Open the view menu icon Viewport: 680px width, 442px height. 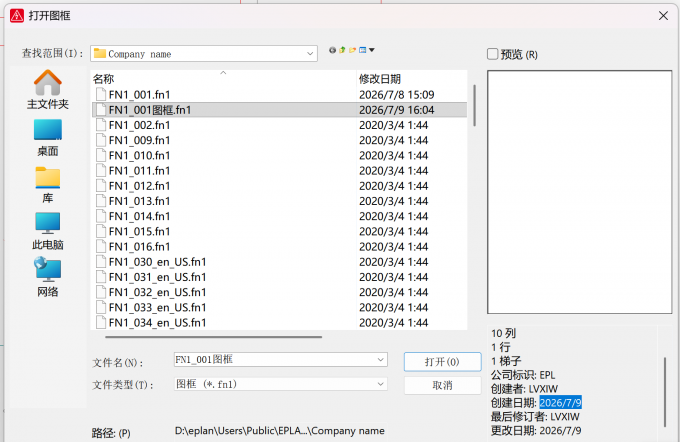[363, 50]
